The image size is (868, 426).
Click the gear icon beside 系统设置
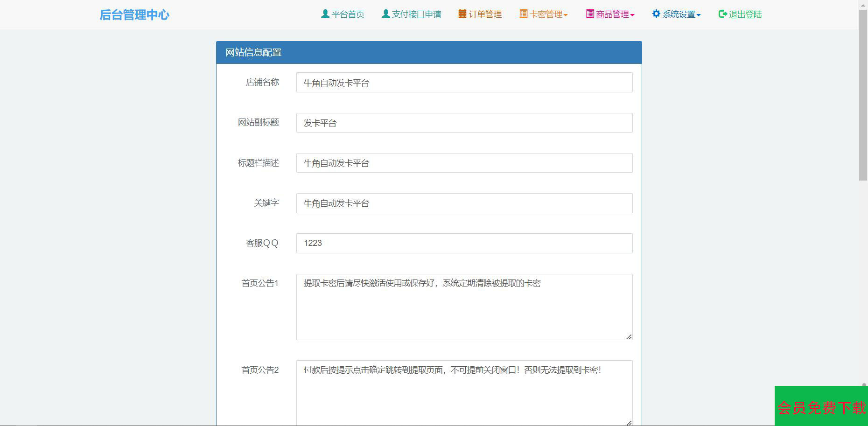click(x=656, y=14)
